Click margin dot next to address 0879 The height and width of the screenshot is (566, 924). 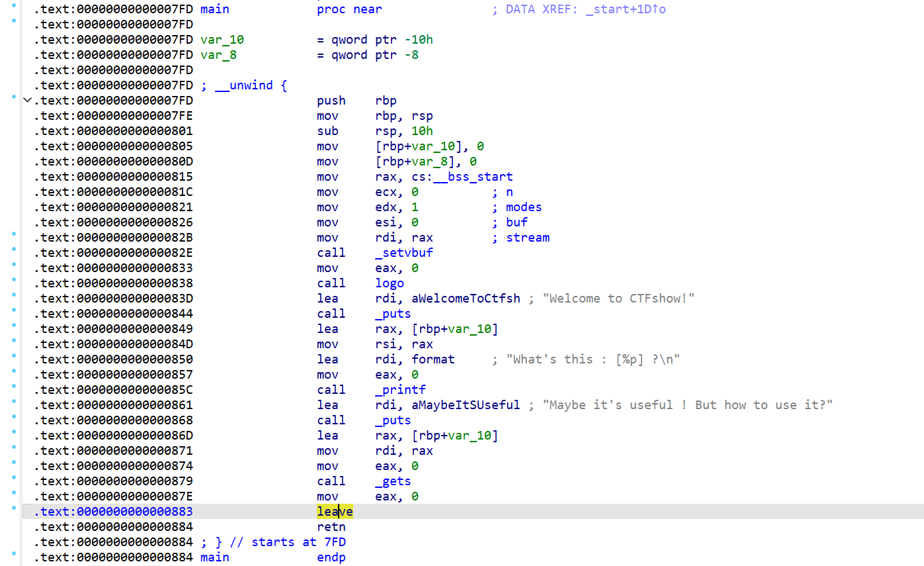coord(14,477)
